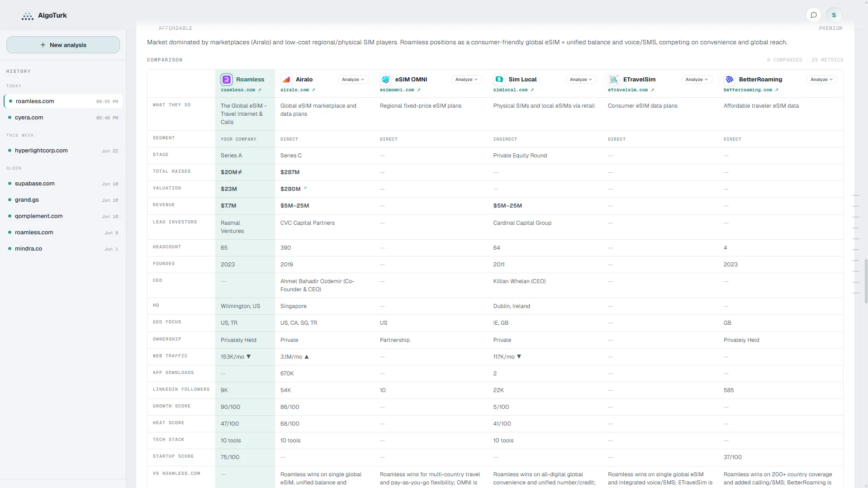868x488 pixels.
Task: Open the chat bubble icon
Action: pos(814,15)
